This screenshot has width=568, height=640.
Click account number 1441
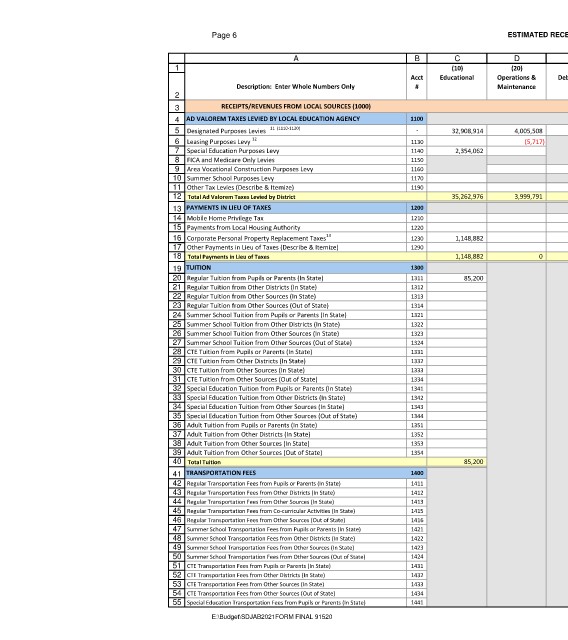click(417, 602)
